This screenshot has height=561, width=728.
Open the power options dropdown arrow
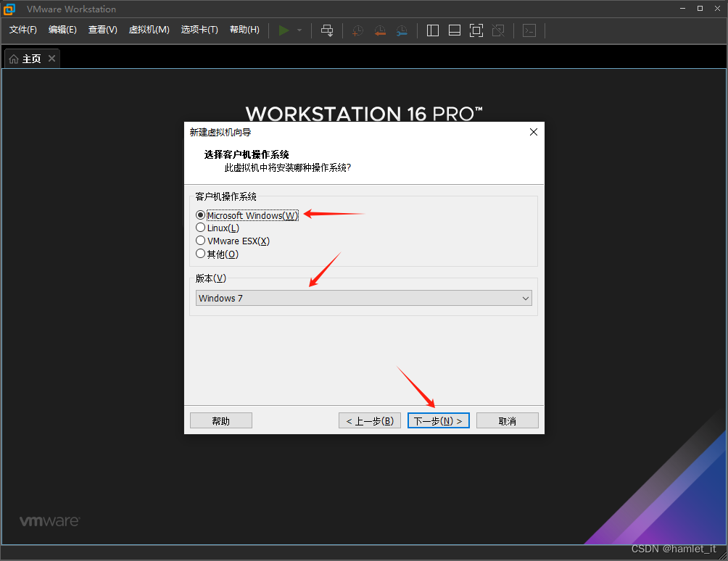click(x=299, y=30)
